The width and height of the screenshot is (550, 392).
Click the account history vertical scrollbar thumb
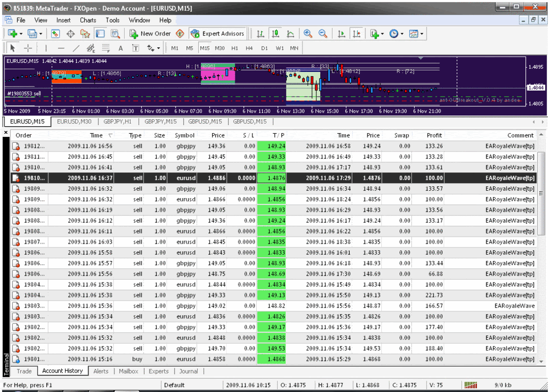coord(541,193)
